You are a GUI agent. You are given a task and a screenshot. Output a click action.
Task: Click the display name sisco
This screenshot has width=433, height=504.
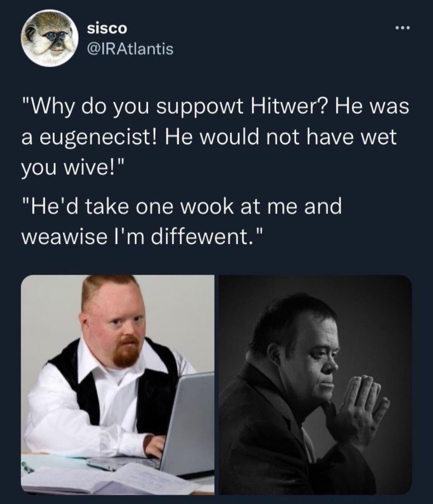click(107, 28)
